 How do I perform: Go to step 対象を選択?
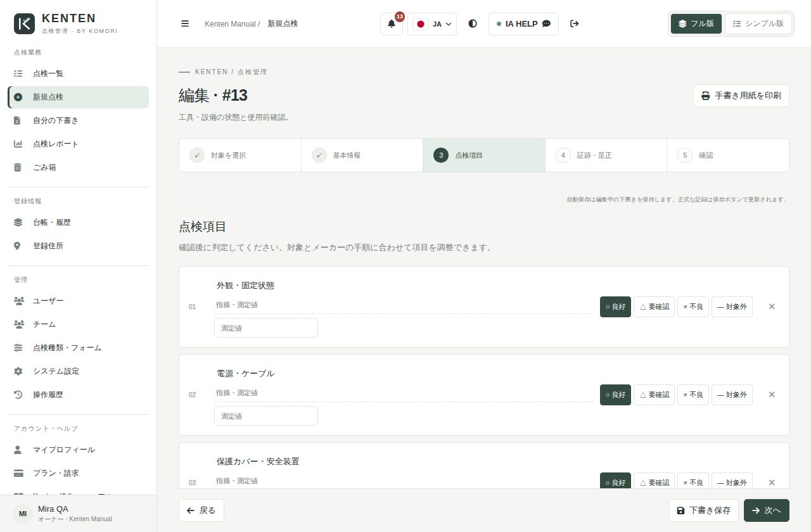click(240, 155)
